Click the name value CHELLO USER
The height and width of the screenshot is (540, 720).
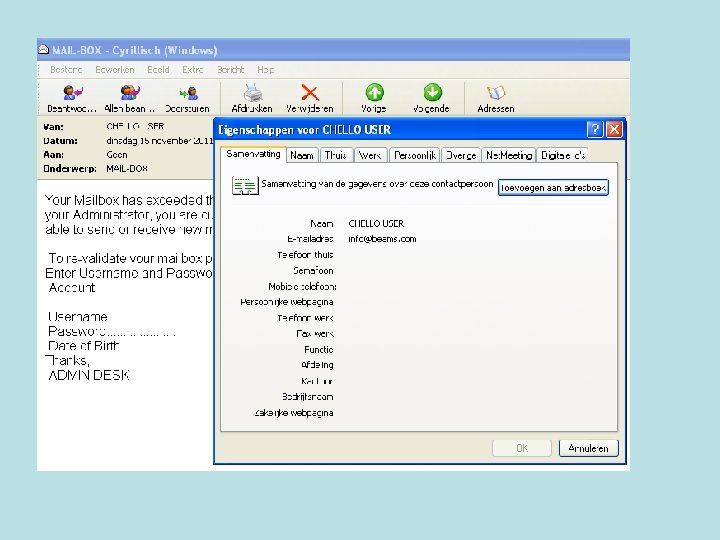coord(376,224)
